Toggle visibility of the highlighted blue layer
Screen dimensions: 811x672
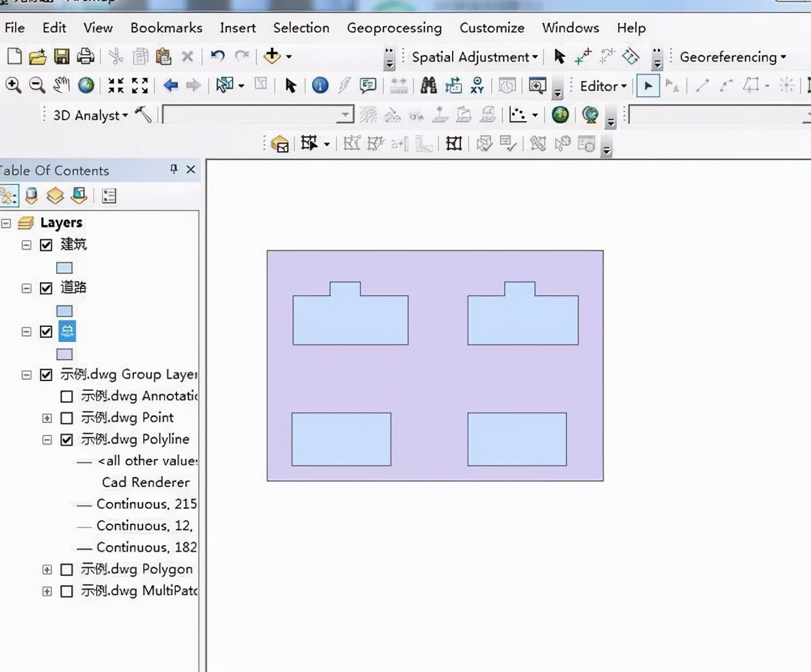click(46, 331)
